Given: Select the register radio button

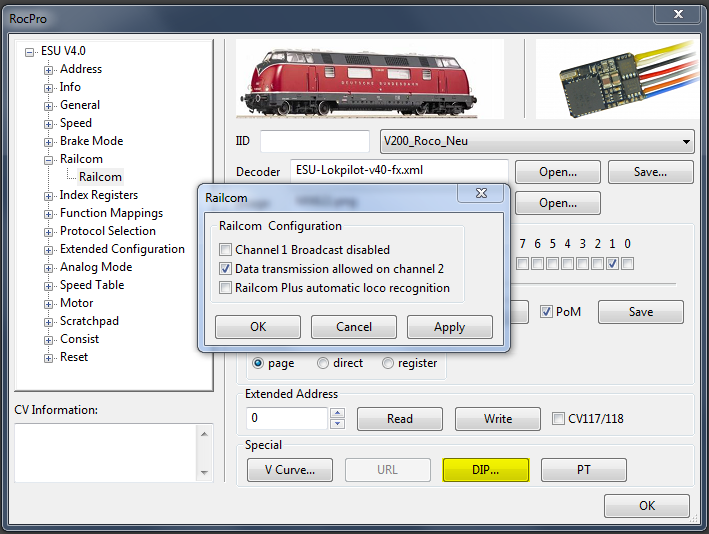Looking at the screenshot, I should click(388, 364).
